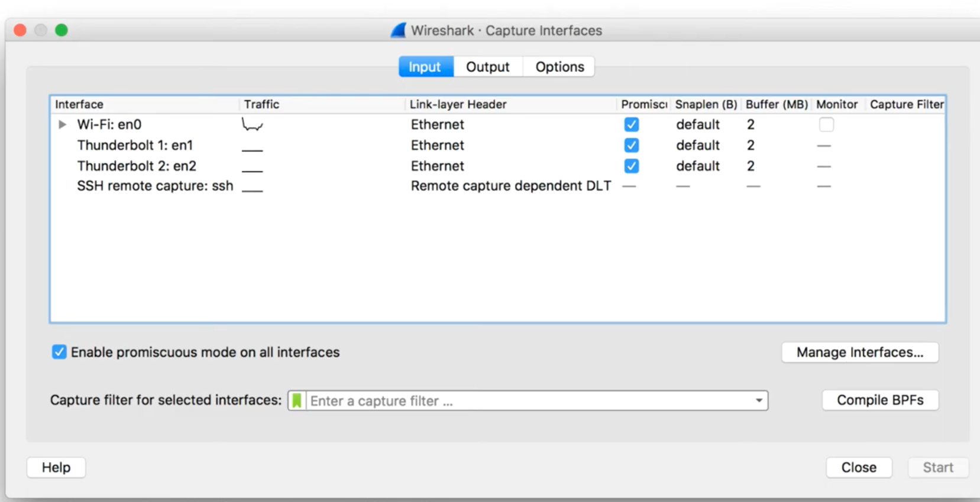This screenshot has width=980, height=502.
Task: Click the Compile BPFs button
Action: click(880, 400)
